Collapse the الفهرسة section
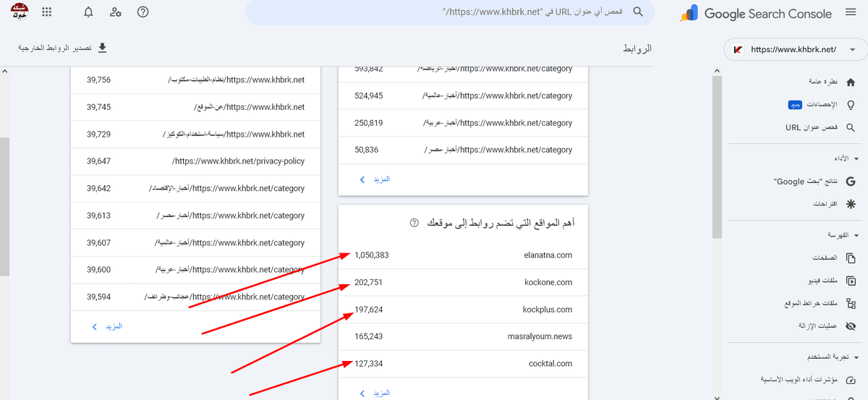This screenshot has width=868, height=400. tap(856, 235)
